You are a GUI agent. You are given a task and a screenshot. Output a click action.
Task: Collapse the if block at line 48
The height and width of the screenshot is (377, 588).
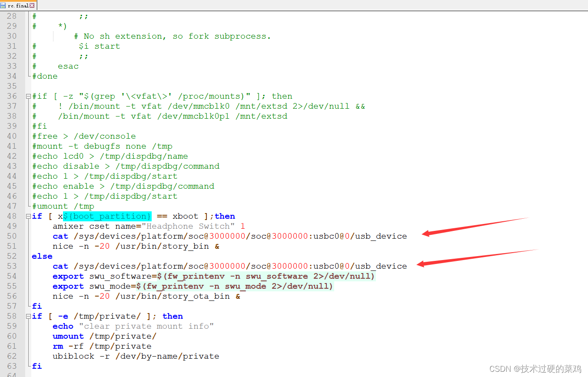28,216
